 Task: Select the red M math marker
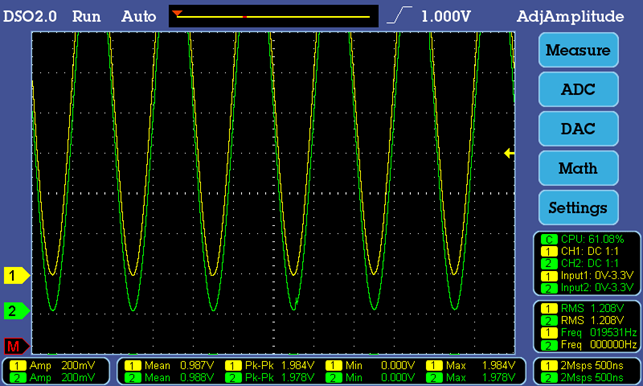click(x=16, y=347)
